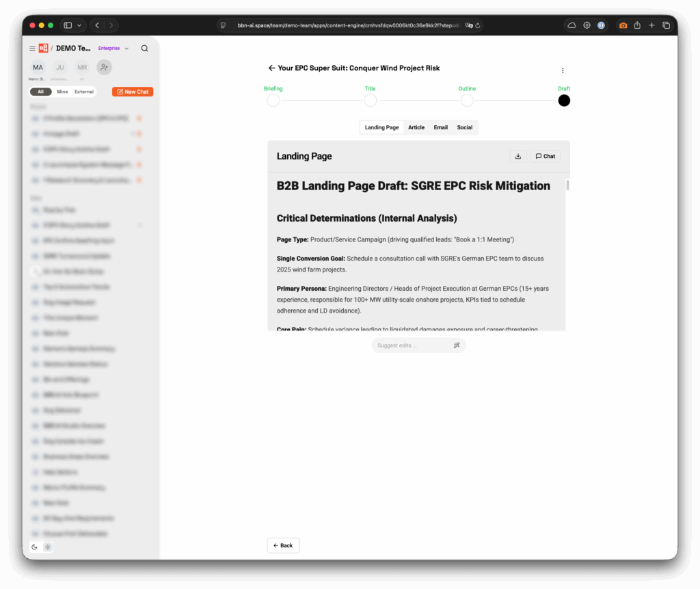
Task: Open the three-dot options menu beside title
Action: [x=563, y=70]
